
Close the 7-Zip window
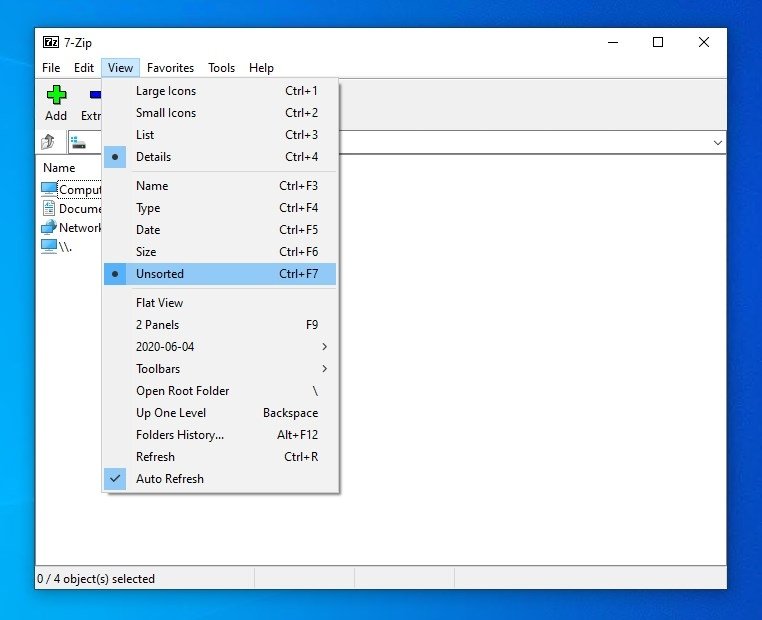point(704,42)
